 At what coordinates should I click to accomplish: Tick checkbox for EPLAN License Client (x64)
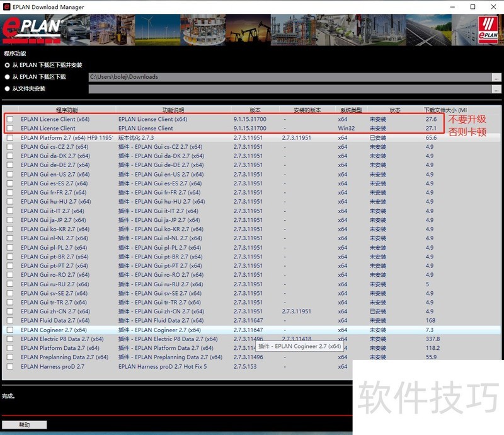[x=10, y=119]
